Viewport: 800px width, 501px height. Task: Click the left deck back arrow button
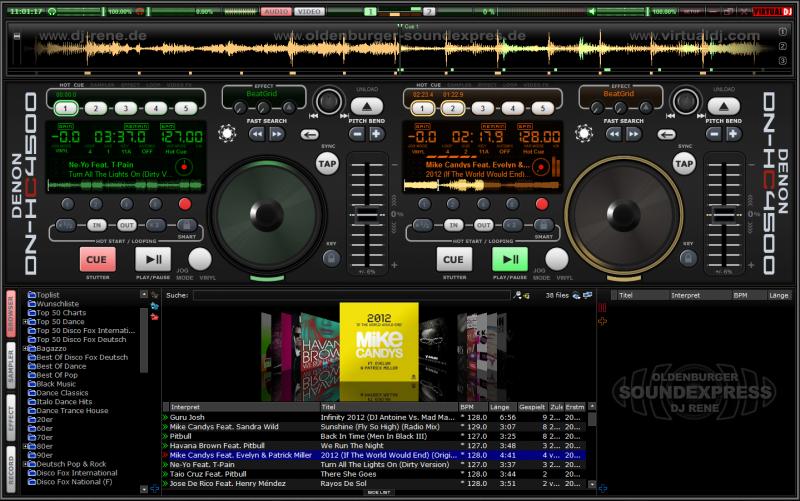tap(309, 134)
